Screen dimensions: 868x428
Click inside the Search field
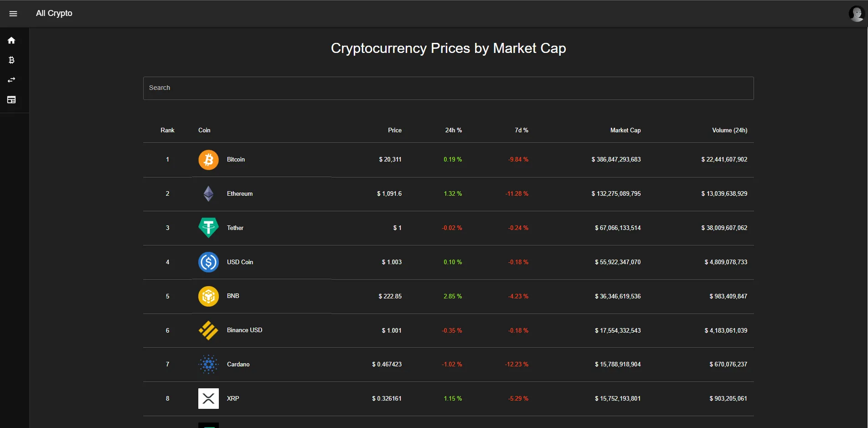[x=448, y=88]
